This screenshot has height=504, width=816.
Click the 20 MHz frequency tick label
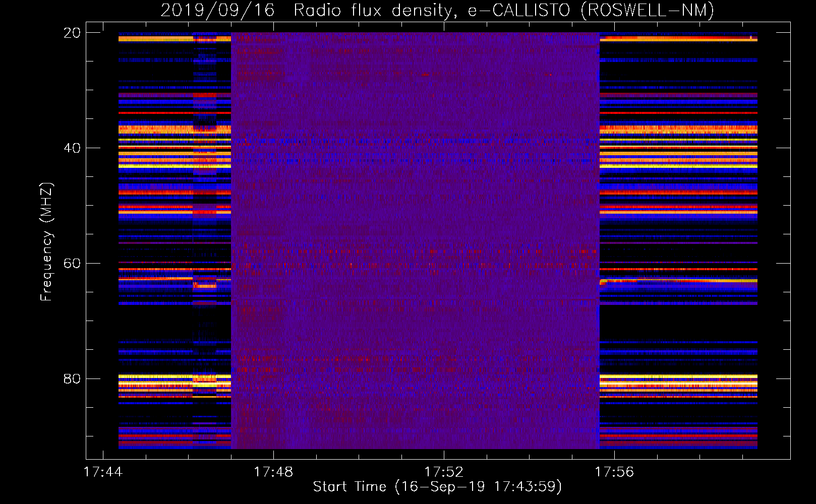pos(72,33)
